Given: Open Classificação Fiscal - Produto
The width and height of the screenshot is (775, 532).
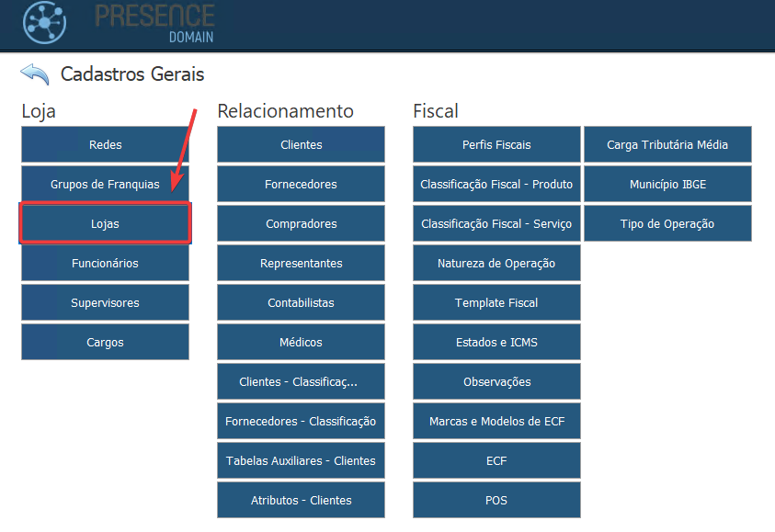Looking at the screenshot, I should point(496,185).
